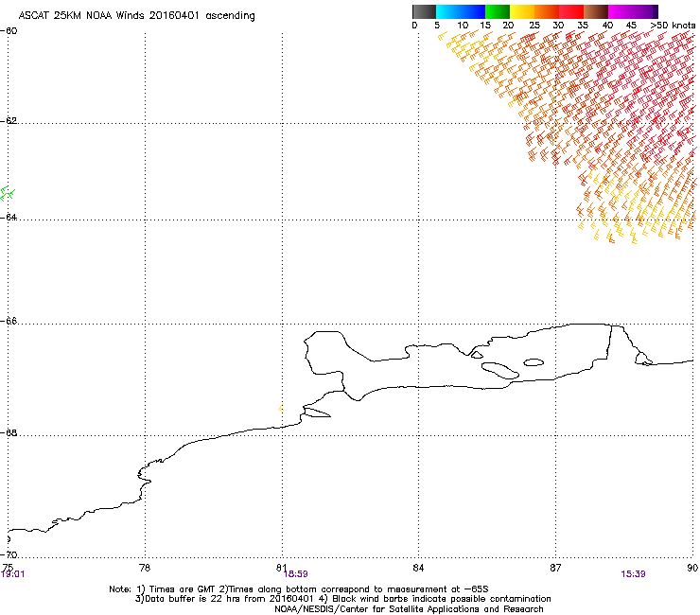Click the '90' longitude label
This screenshot has height=615, width=700.
coord(692,568)
